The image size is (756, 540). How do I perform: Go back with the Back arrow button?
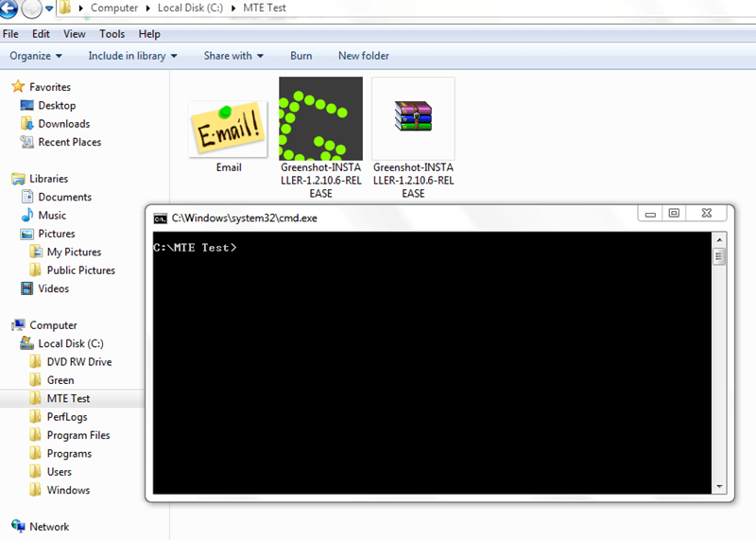tap(8, 9)
